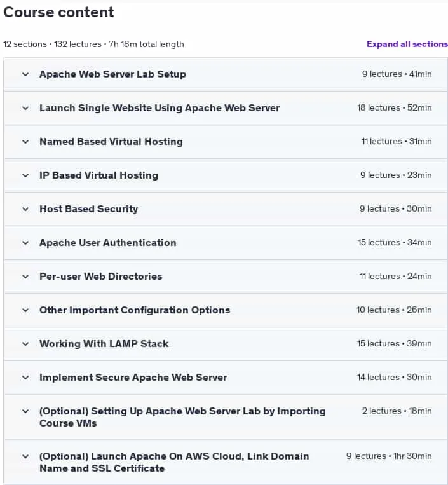Click the 18 lectures 52min summary text

394,108
